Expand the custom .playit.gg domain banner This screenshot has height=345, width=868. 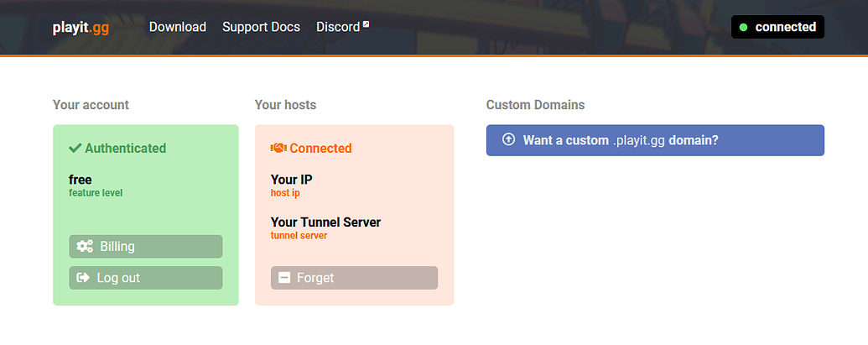point(656,140)
